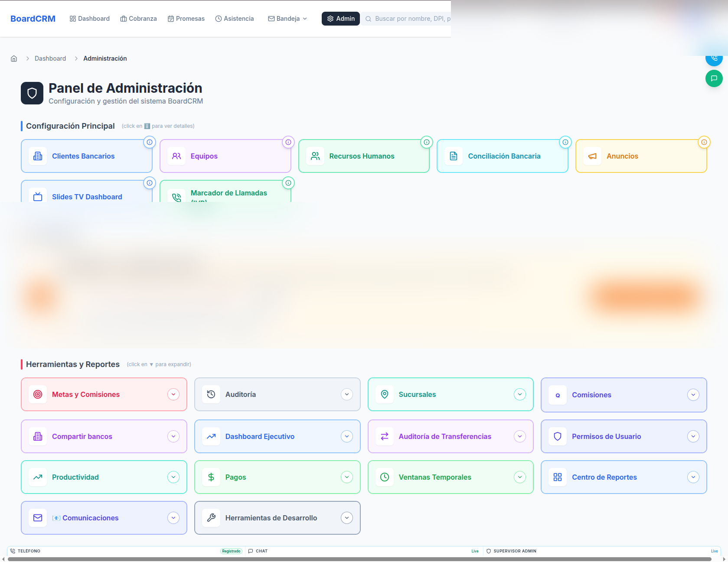Click the Auditoría history clock icon
The width and height of the screenshot is (728, 562).
211,394
